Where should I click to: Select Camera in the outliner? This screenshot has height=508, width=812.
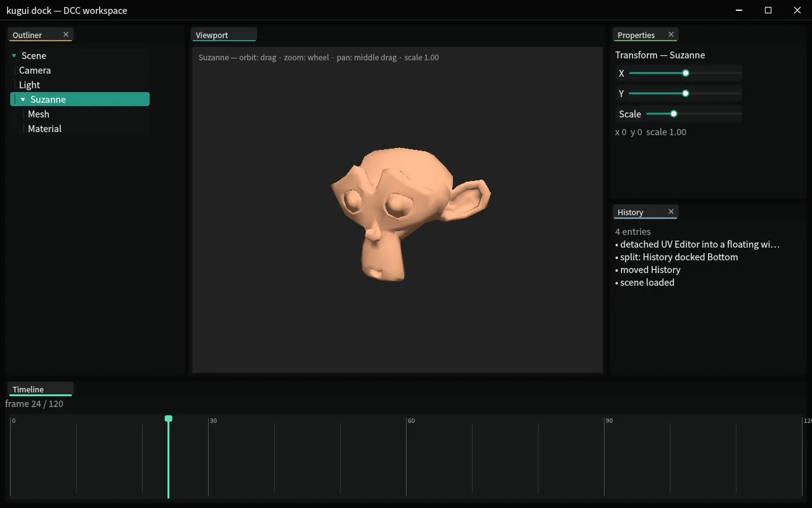(x=80, y=70)
